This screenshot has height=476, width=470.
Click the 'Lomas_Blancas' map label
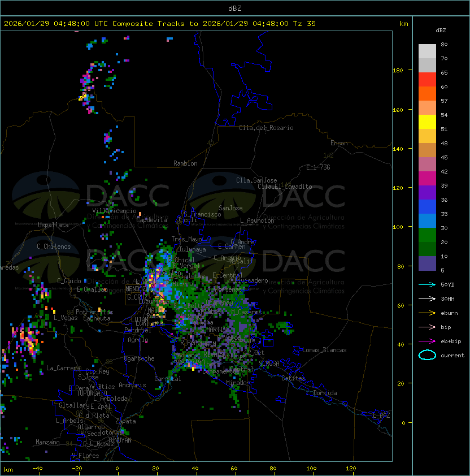pos(324,350)
